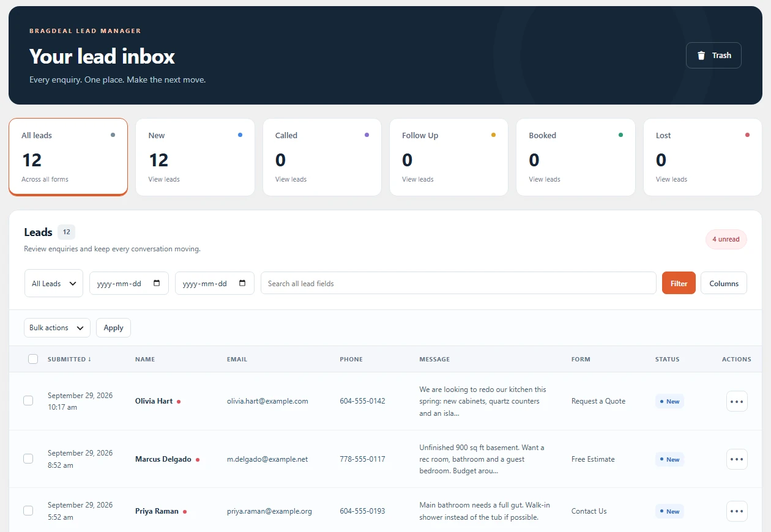
Task: Click the New status badge for Marcus Delgado
Action: [x=669, y=459]
